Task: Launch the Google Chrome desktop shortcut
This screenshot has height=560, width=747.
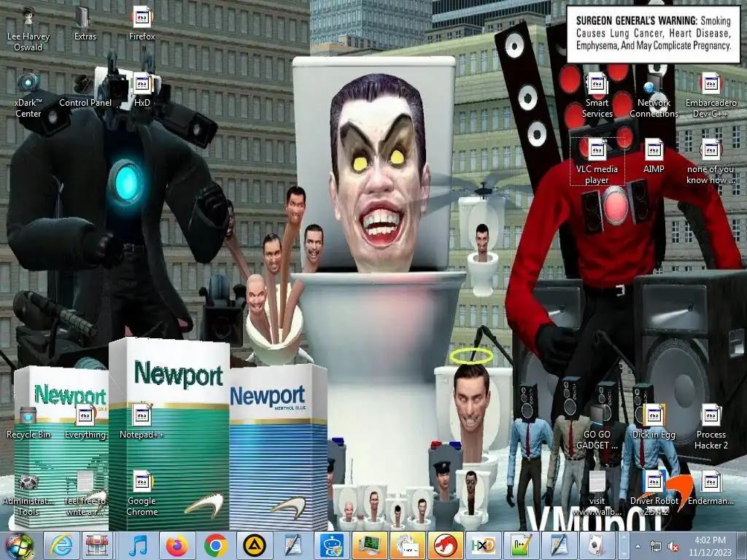Action: [x=142, y=494]
